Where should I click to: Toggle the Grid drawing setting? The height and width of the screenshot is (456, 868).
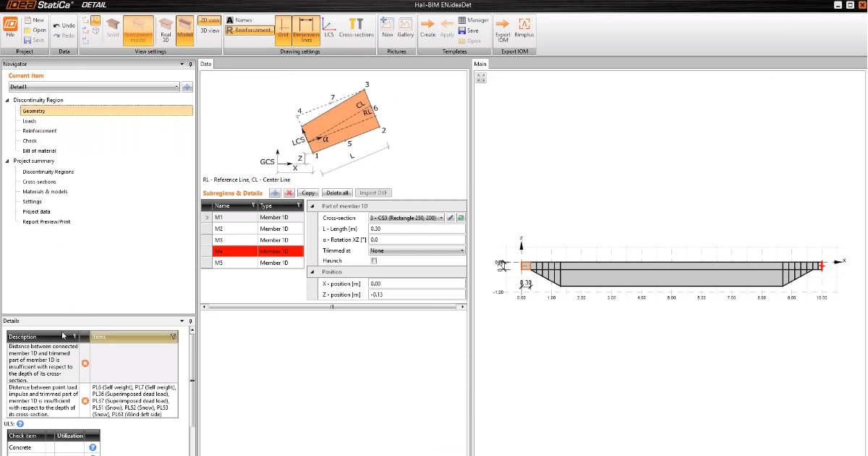pos(283,29)
